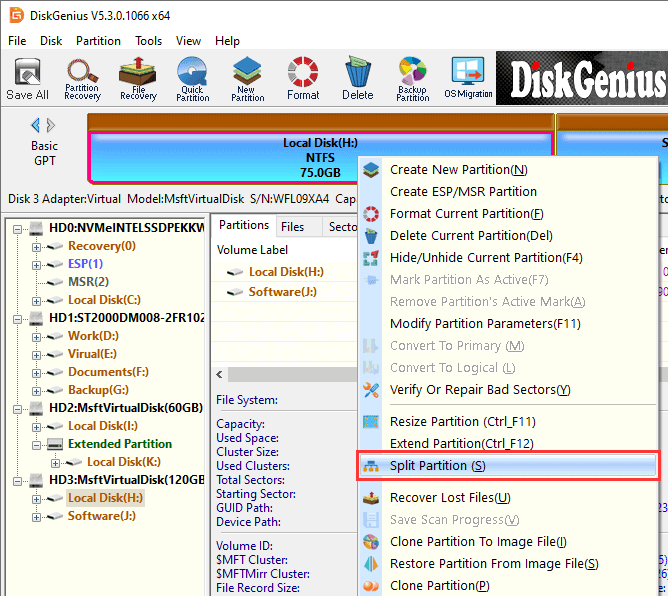Select Local Disk(C:) in tree
The width and height of the screenshot is (668, 596).
(x=104, y=300)
